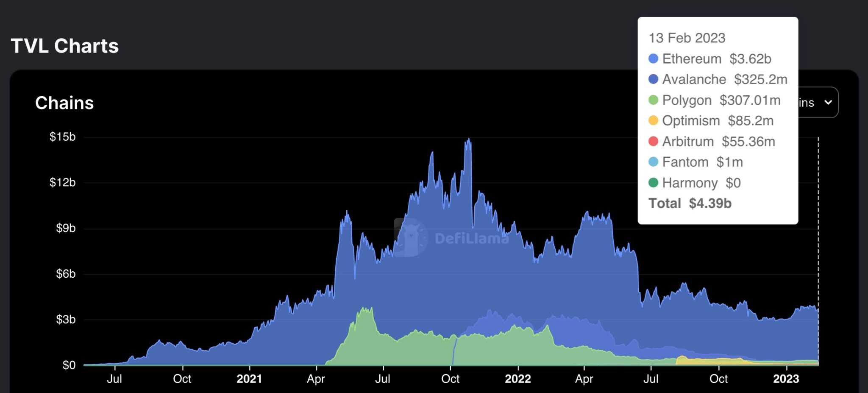The image size is (868, 393).
Task: Click the green Polygon legend dot
Action: point(653,100)
